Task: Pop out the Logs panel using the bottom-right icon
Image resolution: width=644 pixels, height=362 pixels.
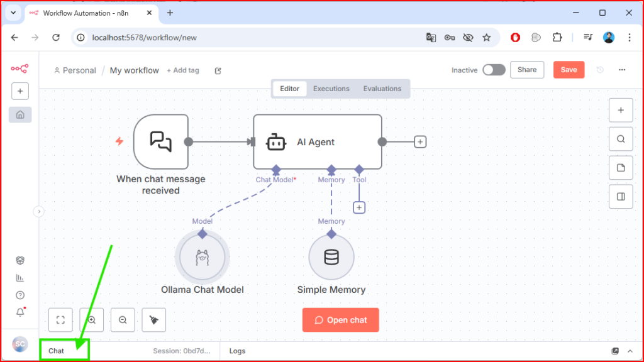Action: tap(615, 351)
